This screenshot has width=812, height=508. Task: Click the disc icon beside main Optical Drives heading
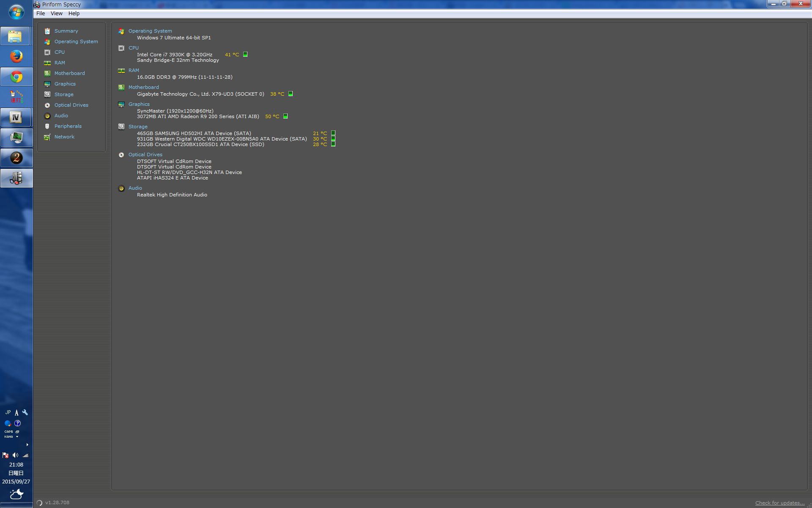coord(121,155)
